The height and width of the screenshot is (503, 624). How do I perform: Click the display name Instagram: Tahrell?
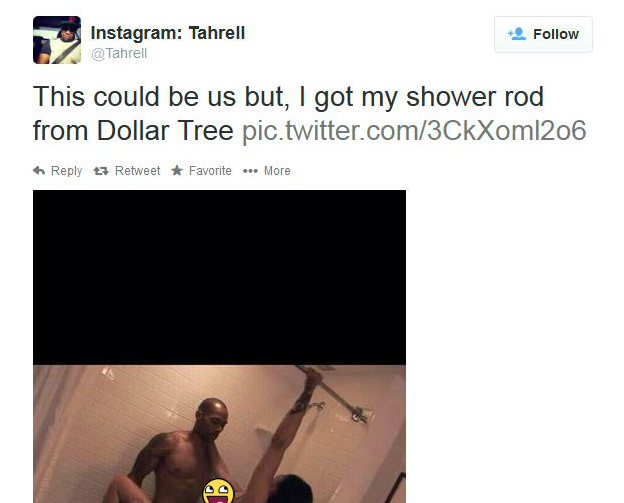point(168,33)
